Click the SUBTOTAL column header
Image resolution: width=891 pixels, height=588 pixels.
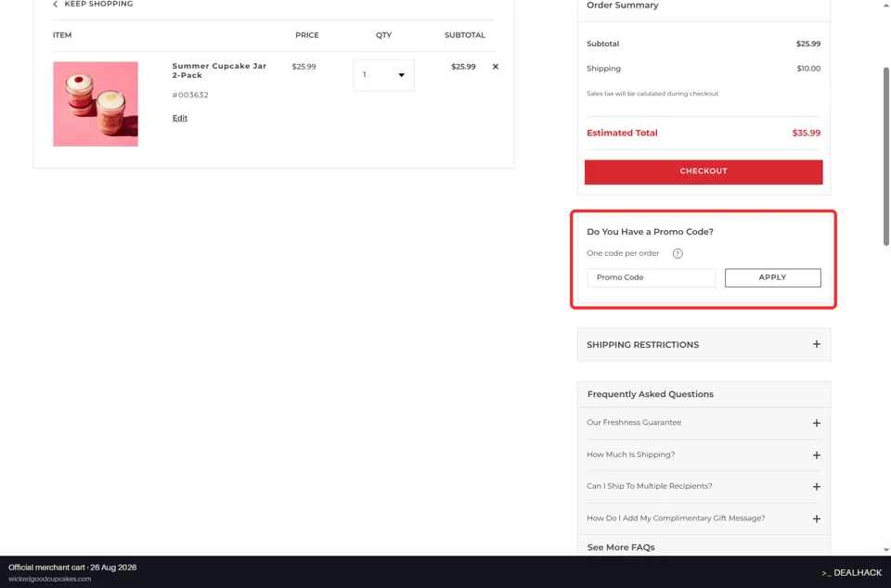click(x=465, y=35)
